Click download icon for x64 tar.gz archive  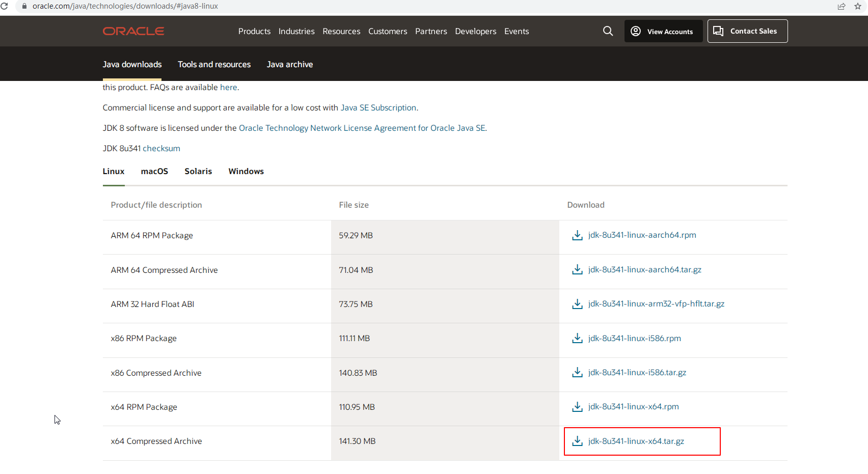pos(577,441)
